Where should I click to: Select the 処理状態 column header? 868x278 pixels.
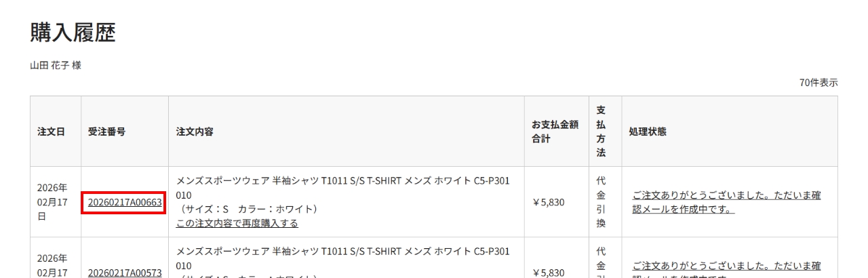pos(647,132)
